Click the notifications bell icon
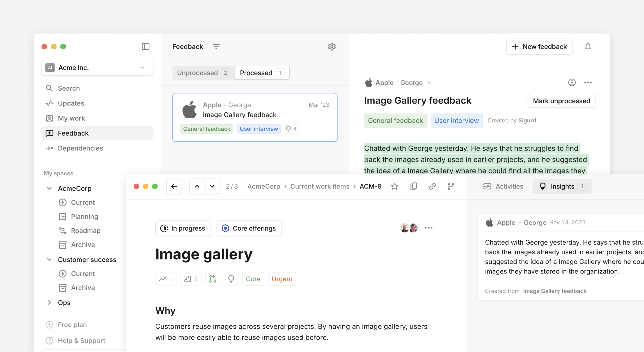The width and height of the screenshot is (644, 352). point(587,47)
